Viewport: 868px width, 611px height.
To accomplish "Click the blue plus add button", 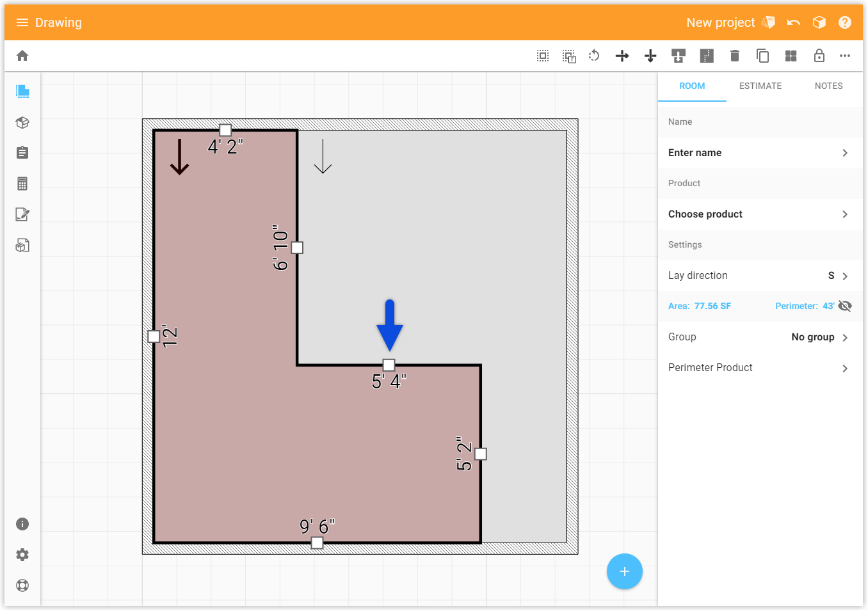I will click(x=625, y=571).
